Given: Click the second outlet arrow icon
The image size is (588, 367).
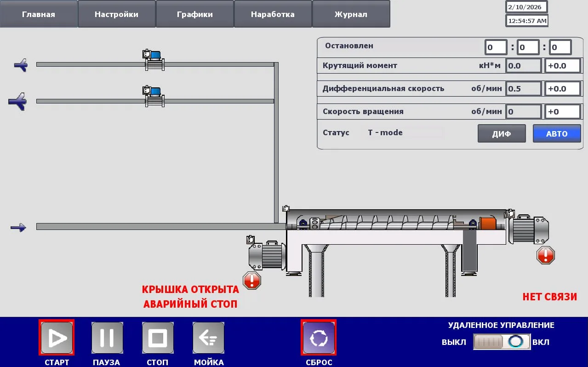Looking at the screenshot, I should pos(17,101).
